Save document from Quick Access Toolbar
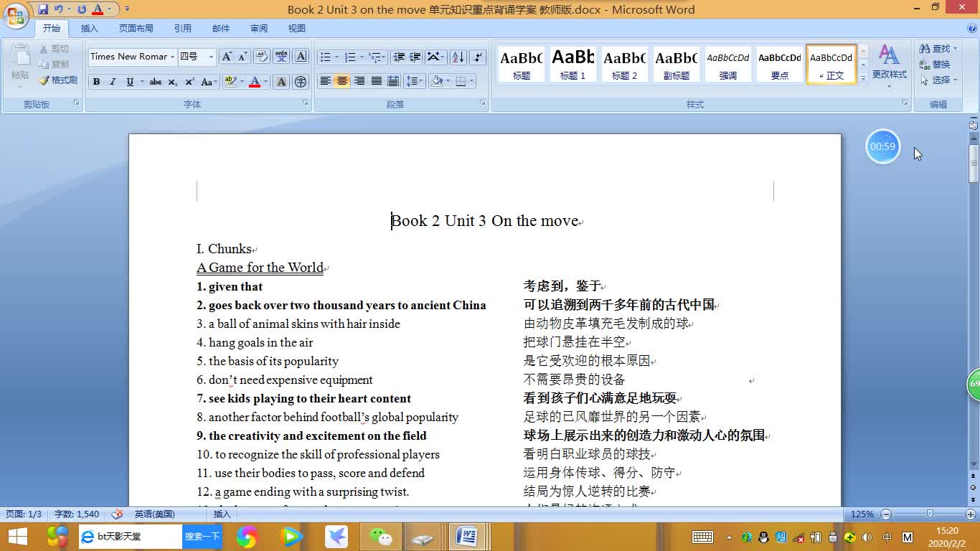 coord(43,9)
